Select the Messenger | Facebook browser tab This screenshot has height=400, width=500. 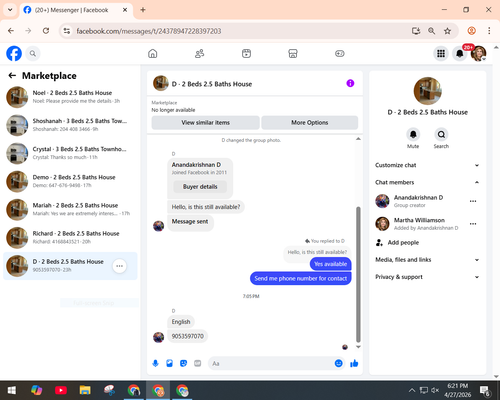tap(76, 10)
